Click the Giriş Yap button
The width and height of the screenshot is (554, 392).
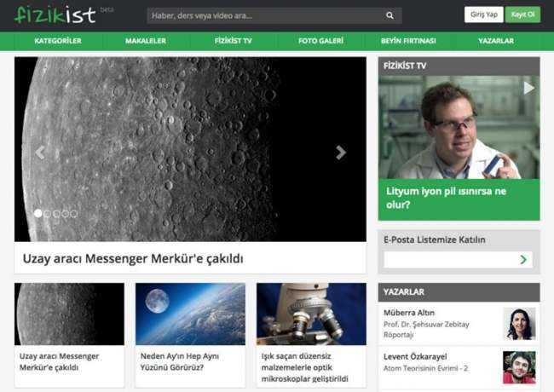click(x=484, y=14)
